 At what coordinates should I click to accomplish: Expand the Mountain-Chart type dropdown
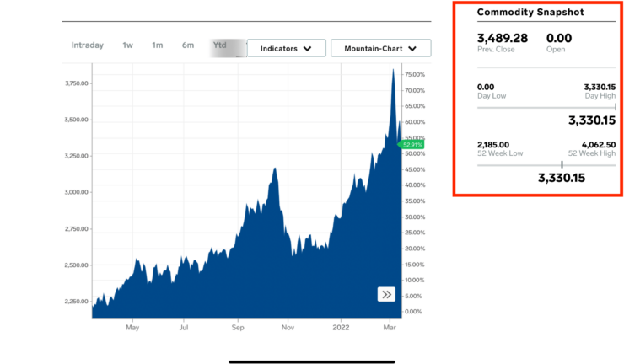(380, 49)
